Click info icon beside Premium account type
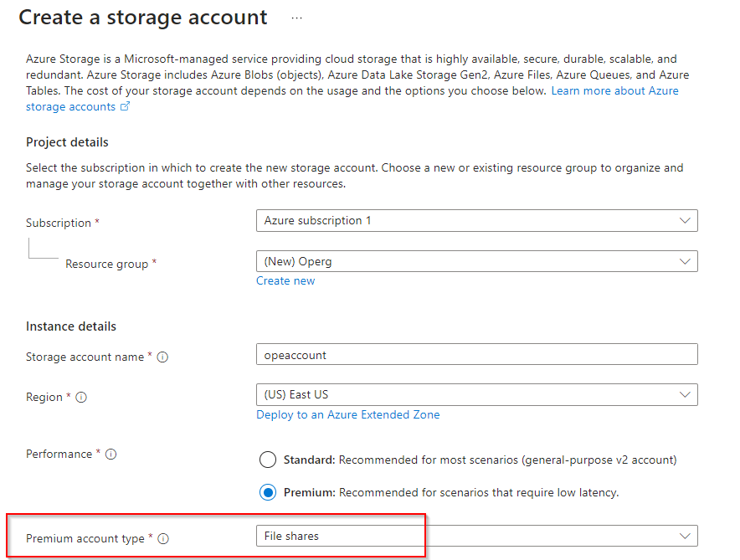Screen dimensions: 740x560 click(163, 539)
